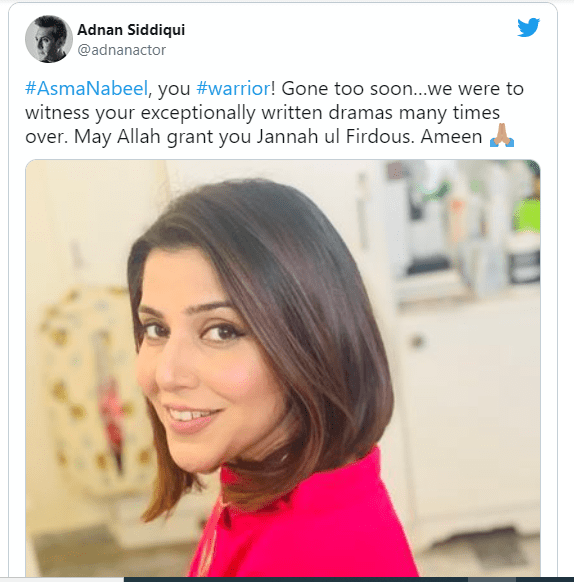Click the word 'Ameen' in the tweet
The image size is (574, 582).
(x=451, y=137)
